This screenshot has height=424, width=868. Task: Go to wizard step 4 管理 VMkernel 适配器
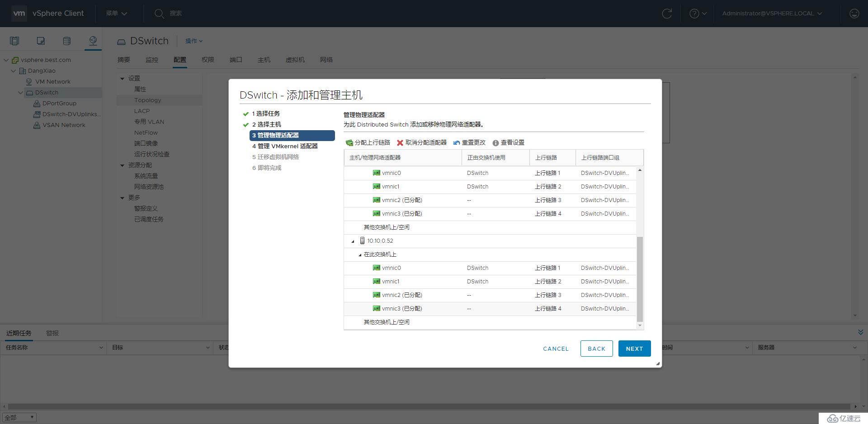(285, 146)
